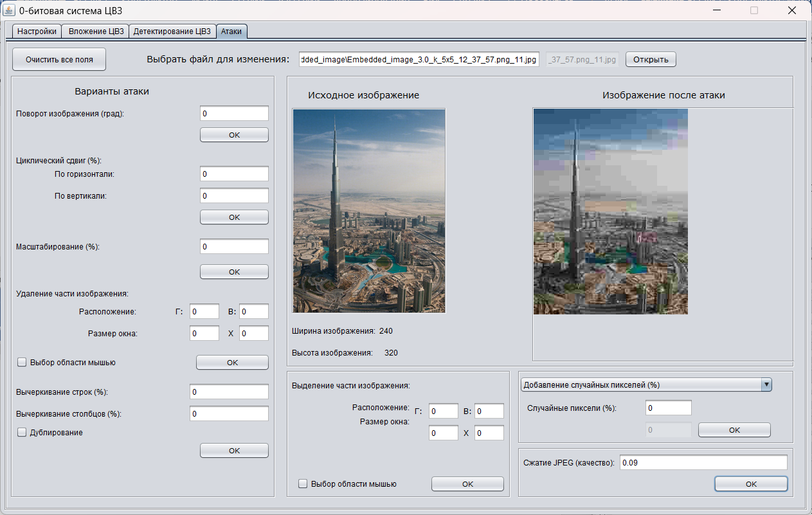Click the Изображение после атаки picture
The image size is (812, 515).
611,212
